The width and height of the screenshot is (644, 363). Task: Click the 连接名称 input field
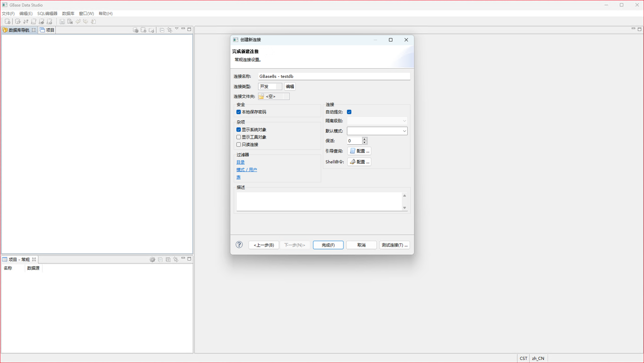[x=334, y=76]
